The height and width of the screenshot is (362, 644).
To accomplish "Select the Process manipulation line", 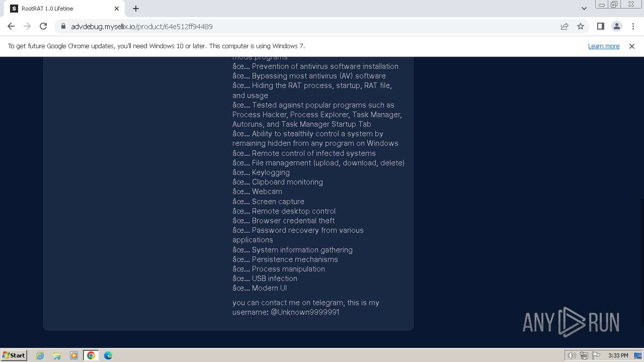I will [279, 269].
